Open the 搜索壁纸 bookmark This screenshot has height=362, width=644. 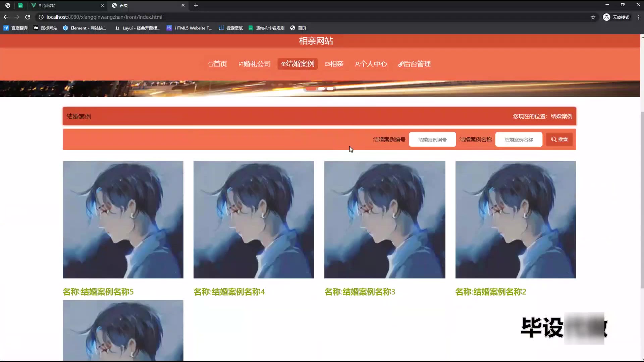(231, 28)
